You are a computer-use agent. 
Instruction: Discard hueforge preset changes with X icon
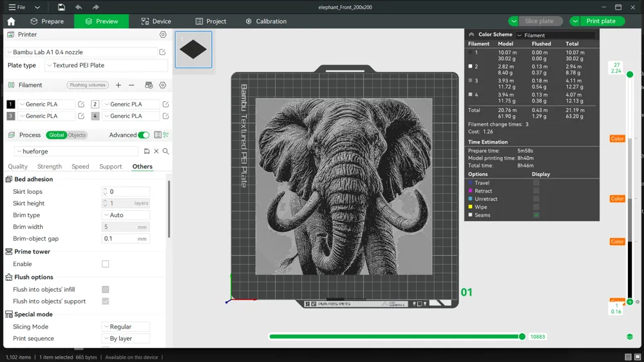pos(156,151)
